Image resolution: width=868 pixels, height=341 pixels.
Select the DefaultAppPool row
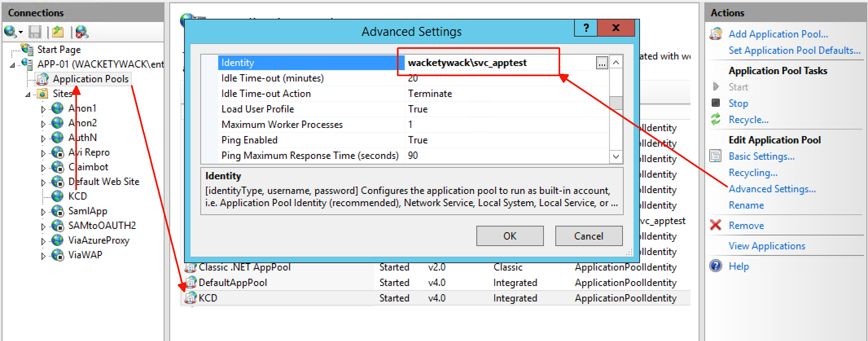tap(436, 283)
